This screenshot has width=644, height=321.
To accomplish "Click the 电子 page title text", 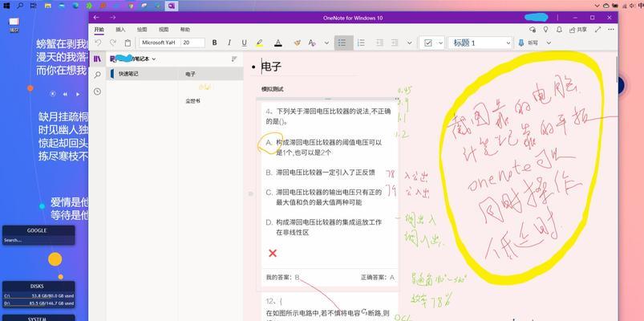I will [x=272, y=67].
